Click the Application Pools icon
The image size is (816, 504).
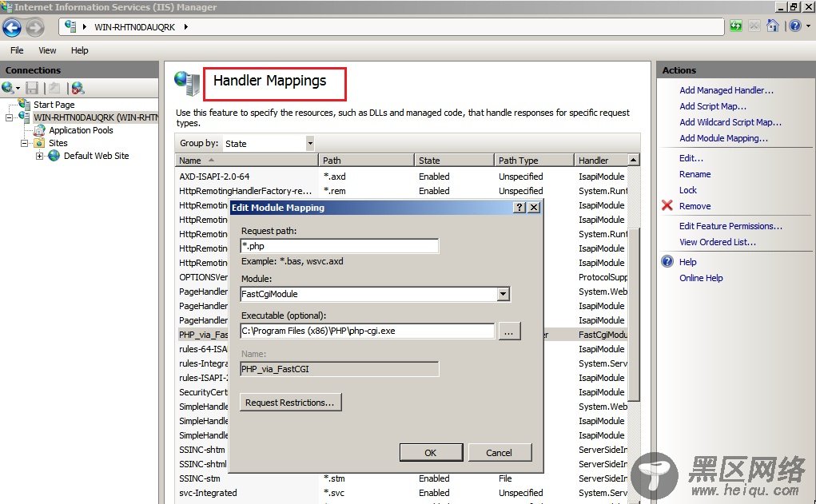[x=39, y=130]
